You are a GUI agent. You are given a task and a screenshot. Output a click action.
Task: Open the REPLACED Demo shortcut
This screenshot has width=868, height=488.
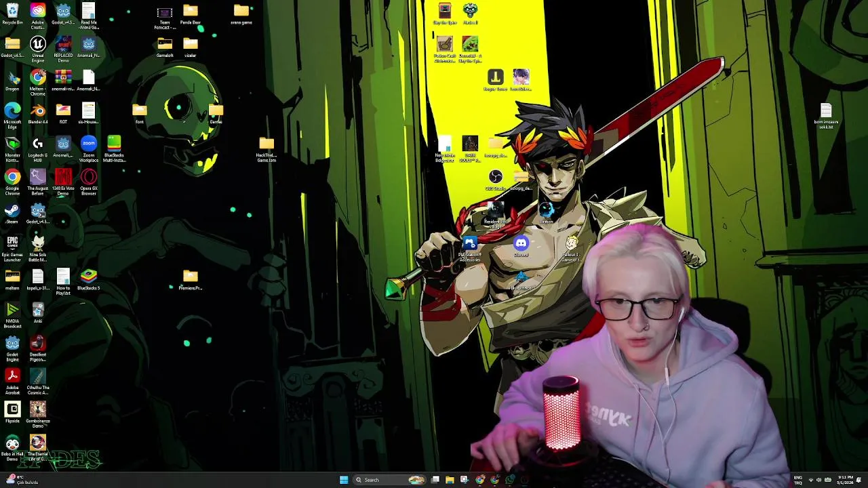63,49
